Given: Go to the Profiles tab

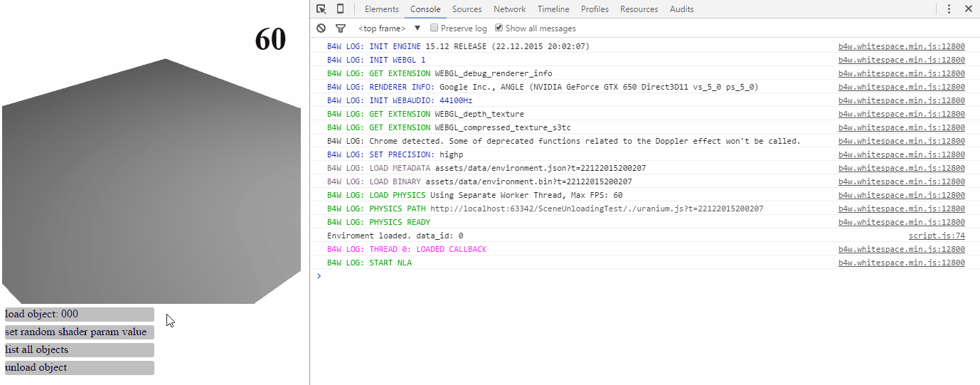Looking at the screenshot, I should click(x=595, y=9).
